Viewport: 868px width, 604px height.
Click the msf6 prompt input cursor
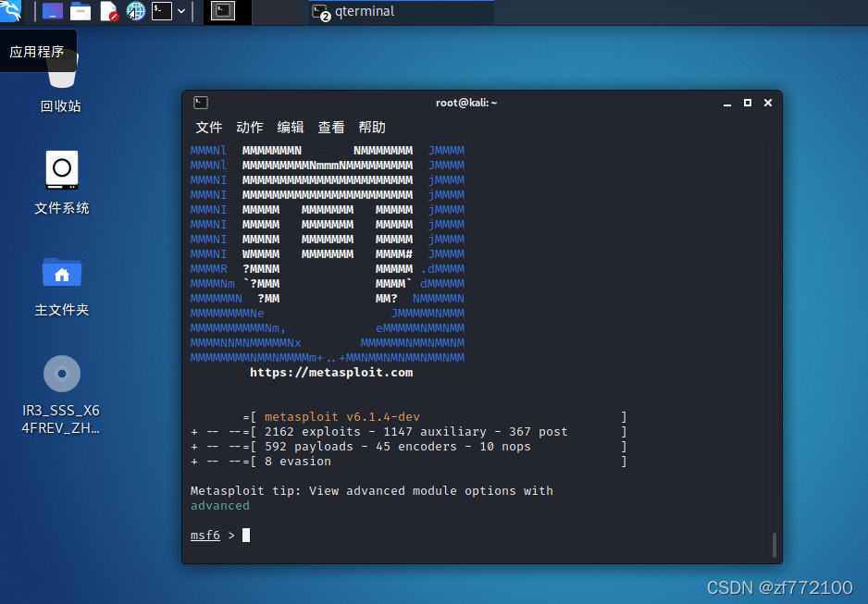[x=246, y=535]
